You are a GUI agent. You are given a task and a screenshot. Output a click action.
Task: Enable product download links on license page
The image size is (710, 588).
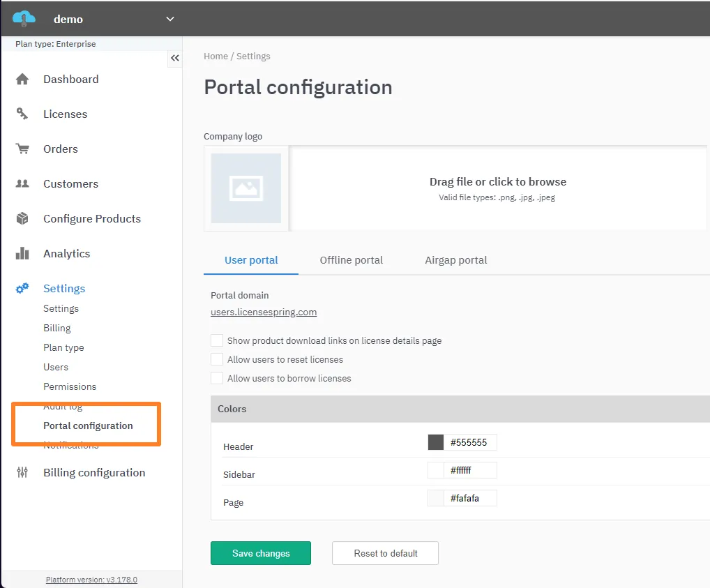(216, 341)
